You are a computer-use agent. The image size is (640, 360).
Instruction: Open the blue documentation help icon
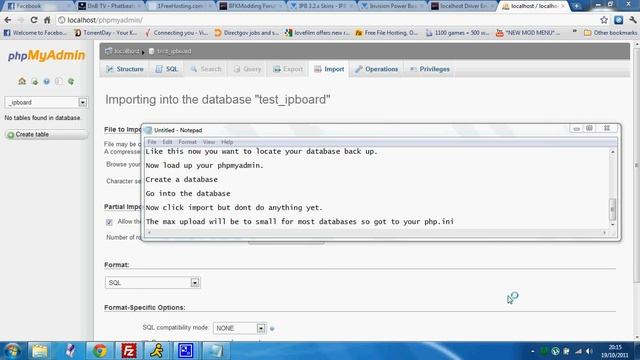click(x=47, y=82)
